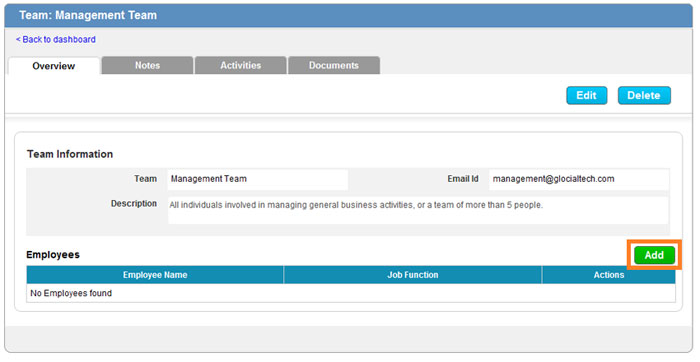Click the Actions column header
Viewport: 700px width, 362px height.
609,275
